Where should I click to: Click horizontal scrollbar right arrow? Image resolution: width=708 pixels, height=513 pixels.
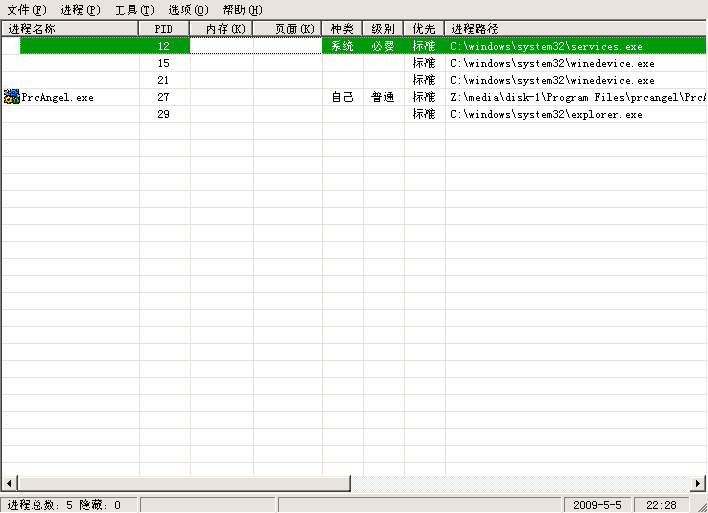coord(698,483)
